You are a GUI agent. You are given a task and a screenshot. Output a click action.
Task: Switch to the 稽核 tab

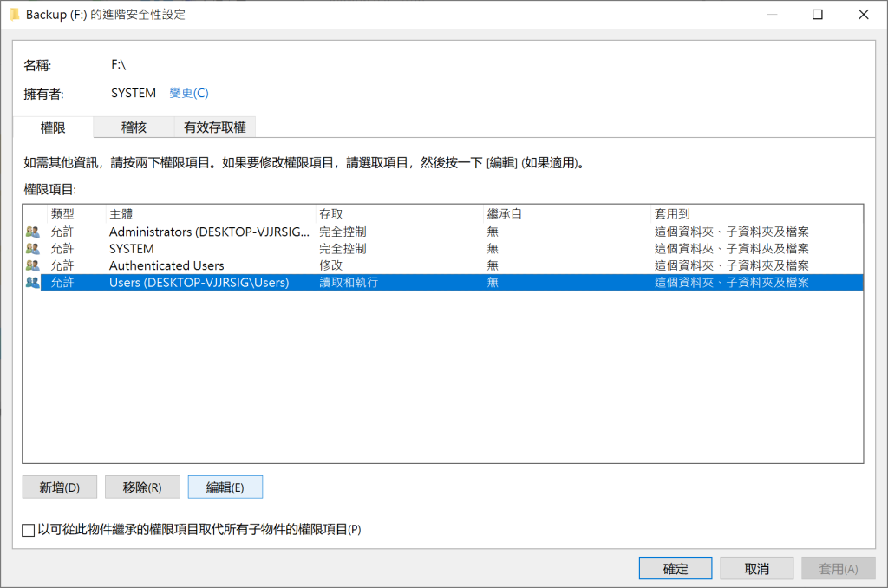point(134,127)
